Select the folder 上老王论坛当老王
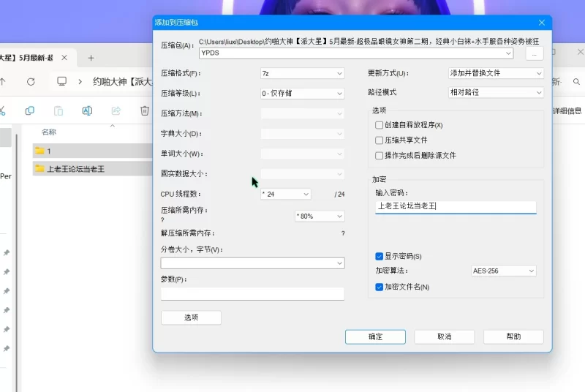This screenshot has height=392, width=585. pyautogui.click(x=93, y=169)
